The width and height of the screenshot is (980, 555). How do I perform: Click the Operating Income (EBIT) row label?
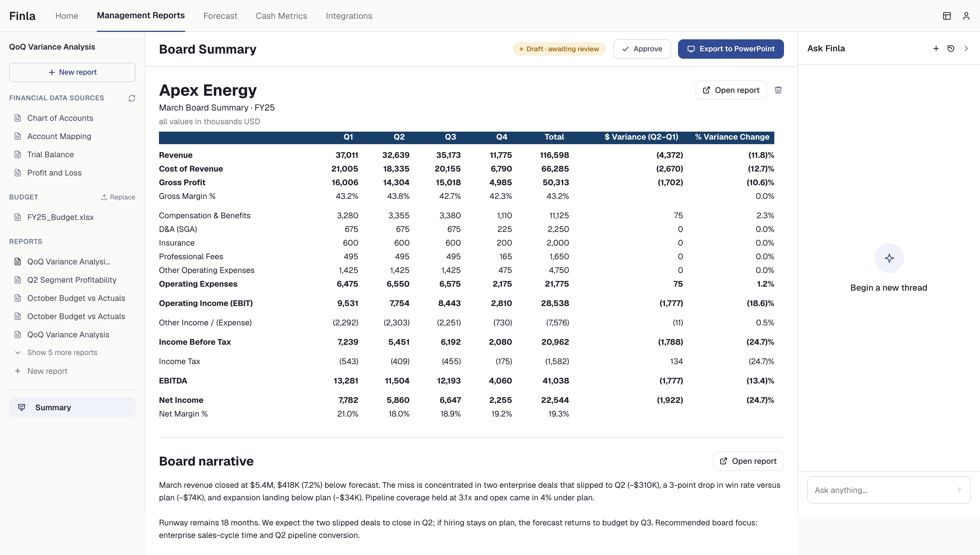(x=206, y=303)
